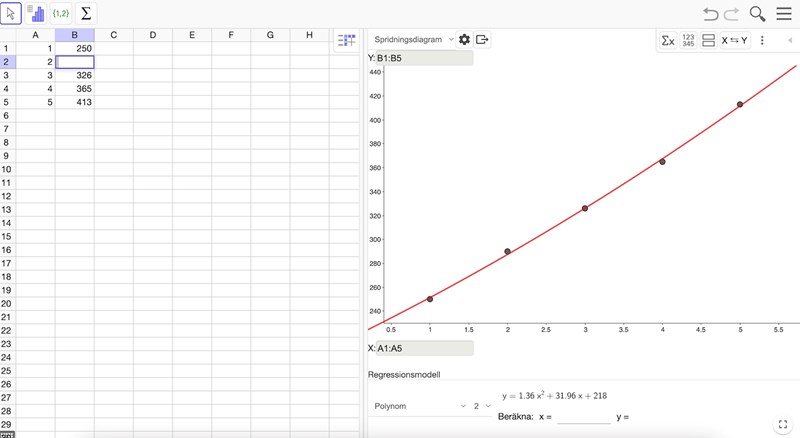Open the one-variable analysis histogram tool
Image resolution: width=800 pixels, height=438 pixels.
coord(36,14)
